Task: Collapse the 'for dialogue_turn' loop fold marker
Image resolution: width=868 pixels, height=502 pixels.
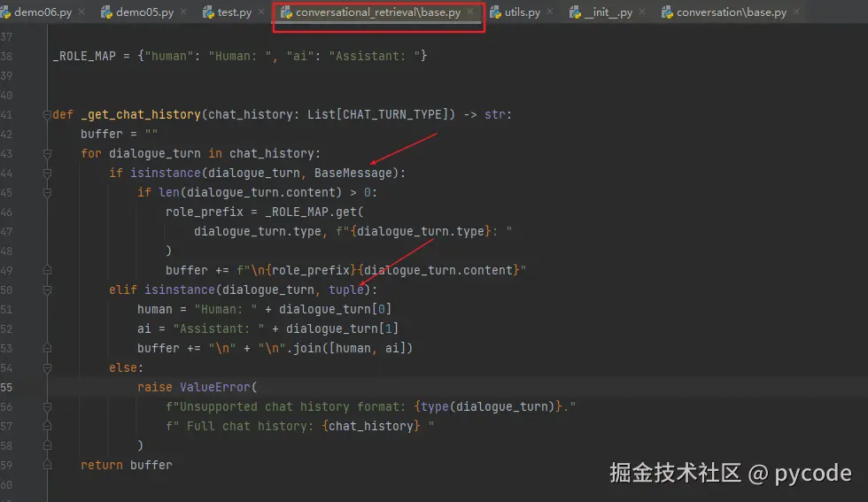Action: point(47,153)
